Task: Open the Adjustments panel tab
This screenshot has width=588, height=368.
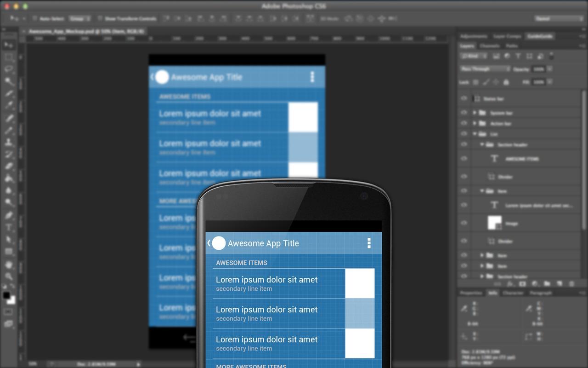Action: [474, 36]
